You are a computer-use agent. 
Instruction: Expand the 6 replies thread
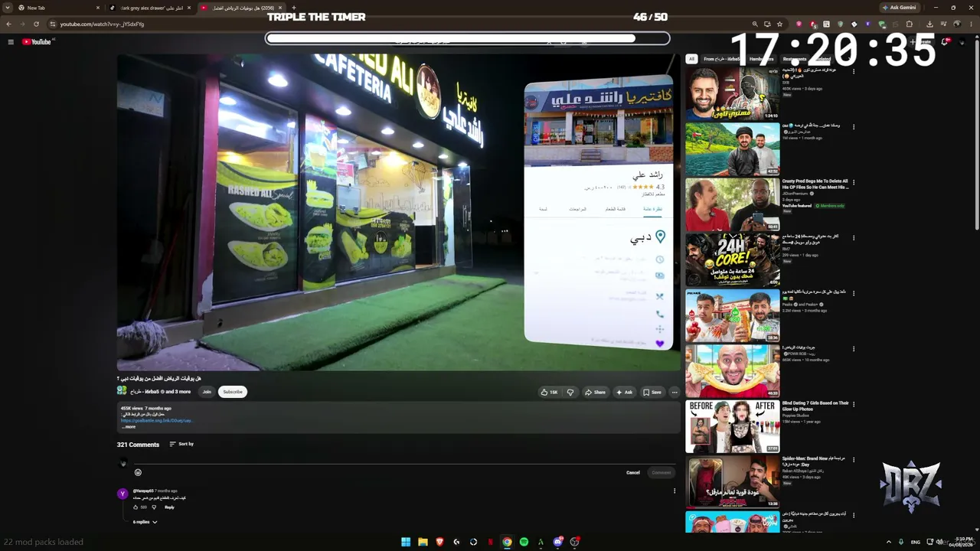[x=145, y=522]
